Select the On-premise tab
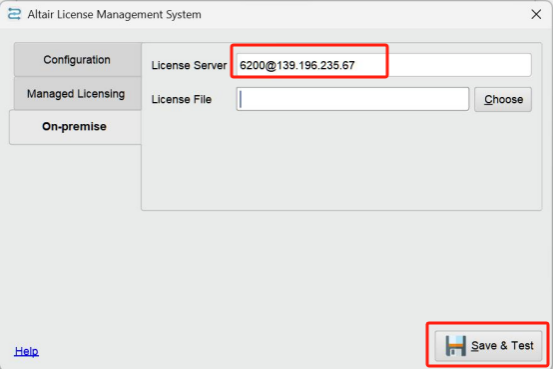Viewport: 554px width, 369px height. click(75, 127)
